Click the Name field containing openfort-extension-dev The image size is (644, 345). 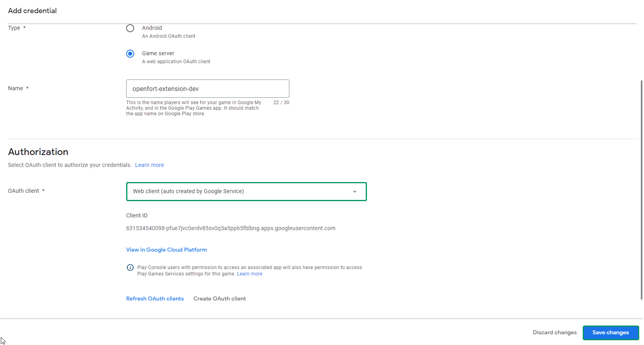(x=207, y=89)
